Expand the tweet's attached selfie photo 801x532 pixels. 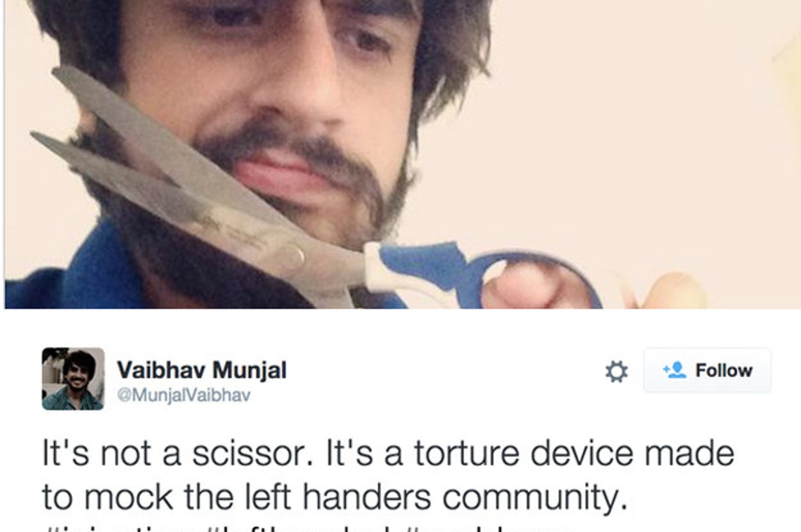coord(400,154)
